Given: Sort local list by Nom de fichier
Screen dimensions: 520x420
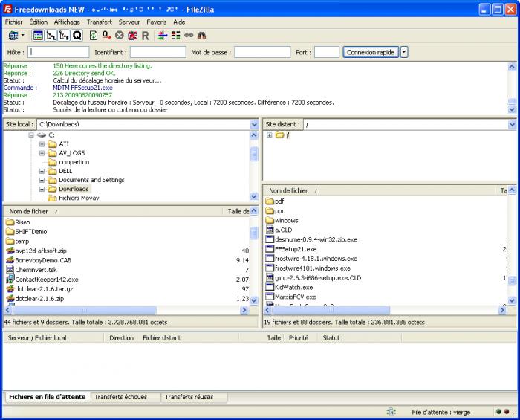Looking at the screenshot, I should tap(113, 211).
